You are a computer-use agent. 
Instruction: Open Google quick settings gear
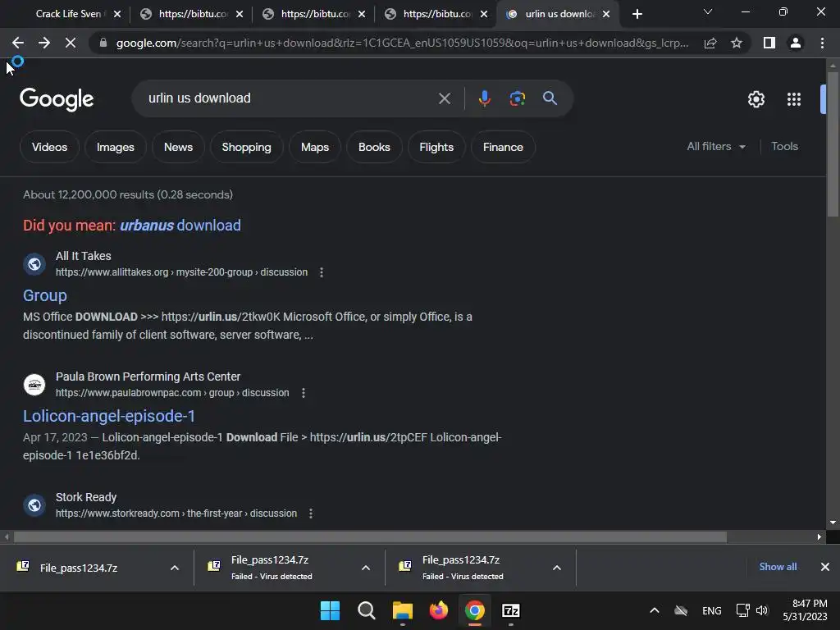click(756, 99)
